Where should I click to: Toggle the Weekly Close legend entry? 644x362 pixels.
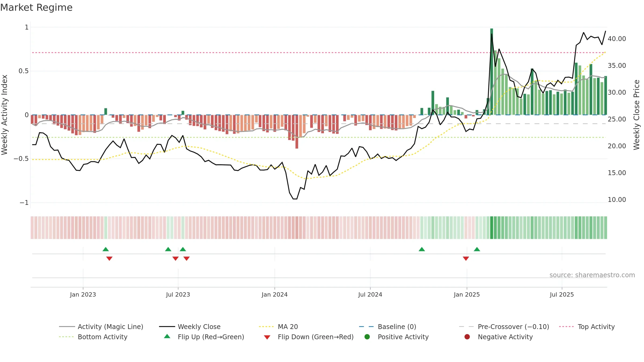pos(190,327)
